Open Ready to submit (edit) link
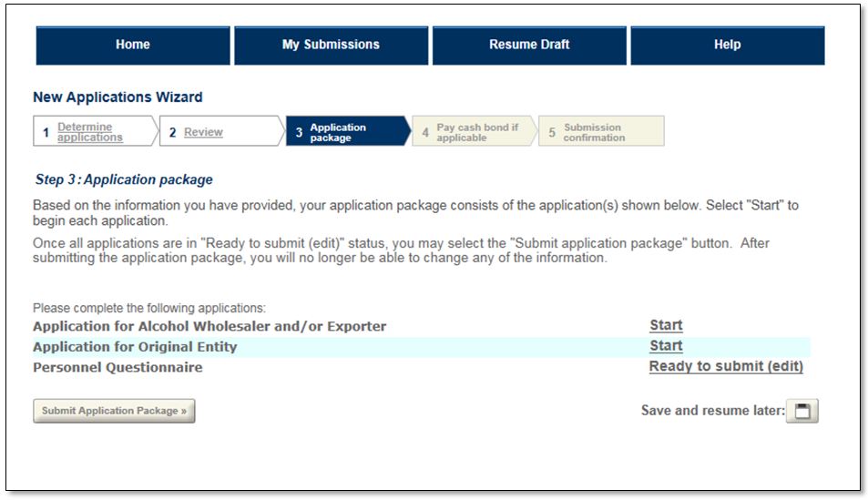This screenshot has width=868, height=500. pyautogui.click(x=726, y=367)
